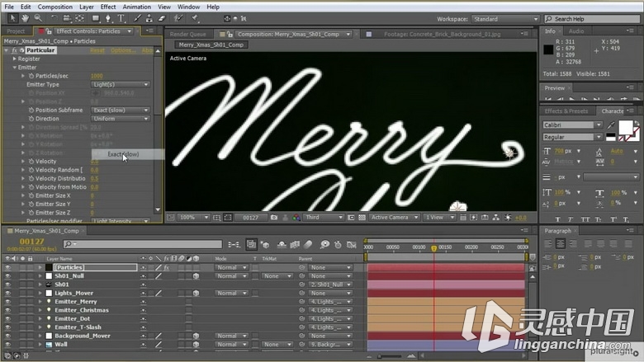Expand the Emitter_Dot layer

point(40,318)
